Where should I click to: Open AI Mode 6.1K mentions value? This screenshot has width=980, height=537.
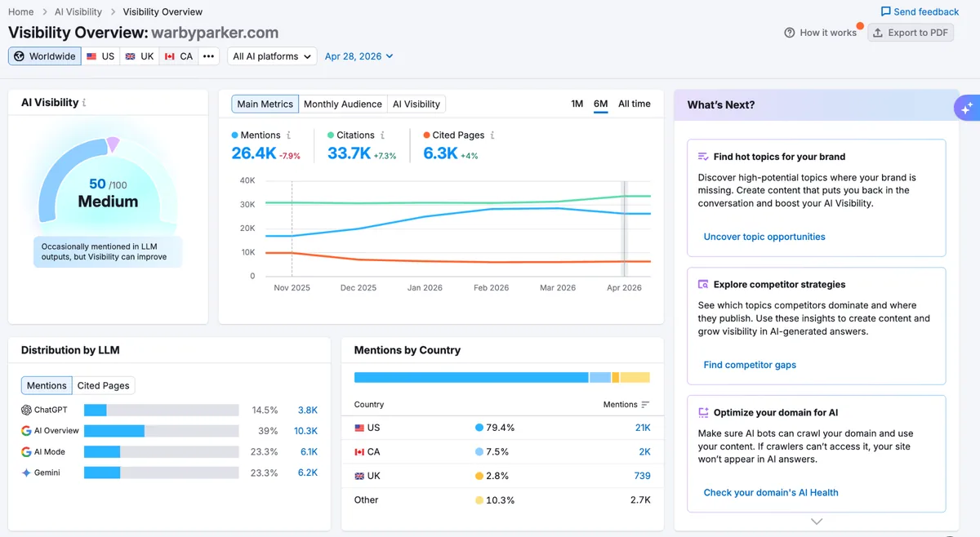point(309,452)
